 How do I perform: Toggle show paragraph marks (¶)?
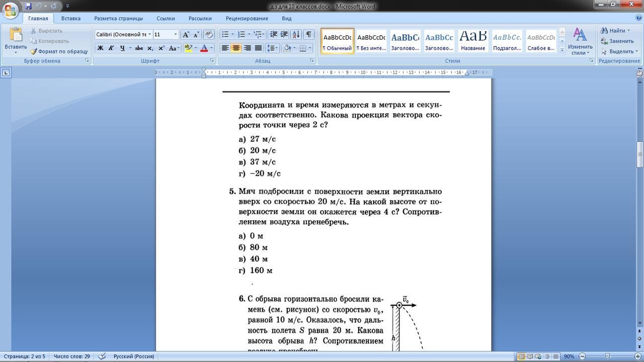308,34
